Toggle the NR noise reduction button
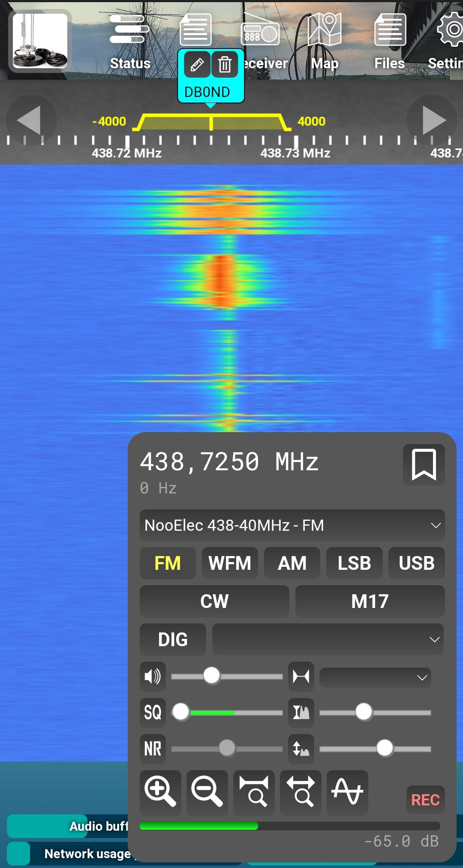 tap(153, 749)
